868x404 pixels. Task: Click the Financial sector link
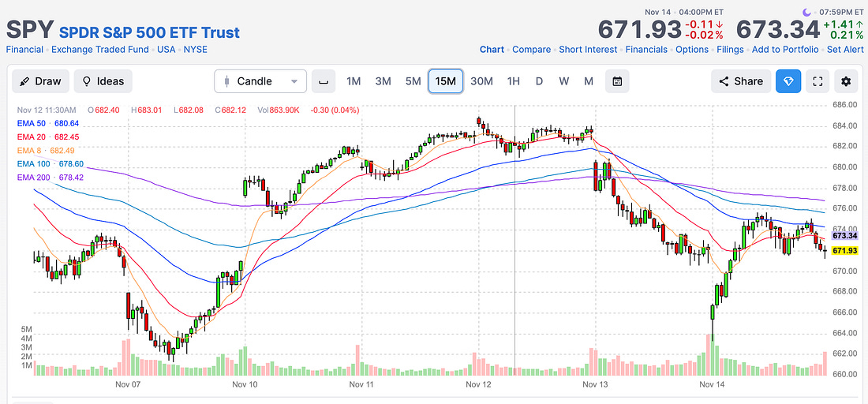tap(24, 49)
